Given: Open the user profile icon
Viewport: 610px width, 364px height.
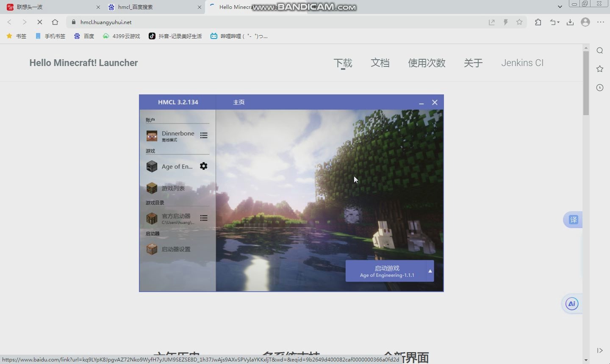Looking at the screenshot, I should pyautogui.click(x=585, y=22).
